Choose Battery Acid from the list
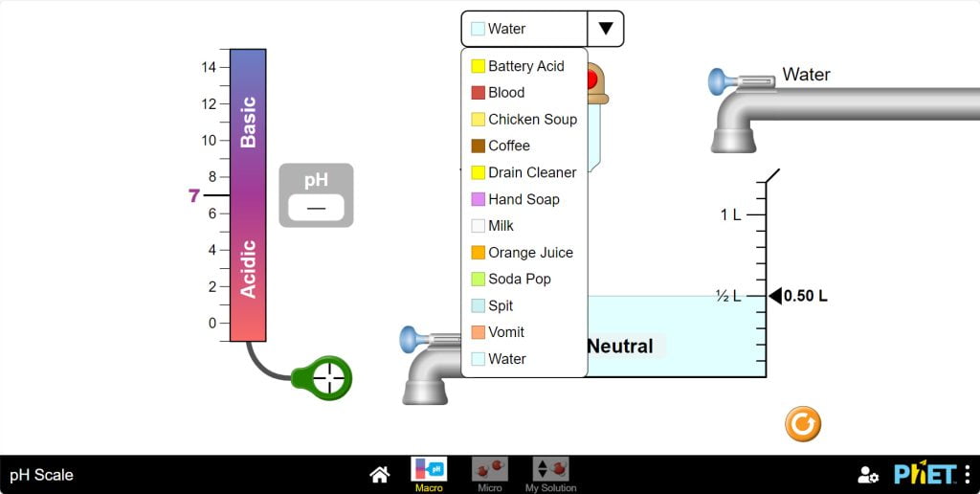 (524, 66)
